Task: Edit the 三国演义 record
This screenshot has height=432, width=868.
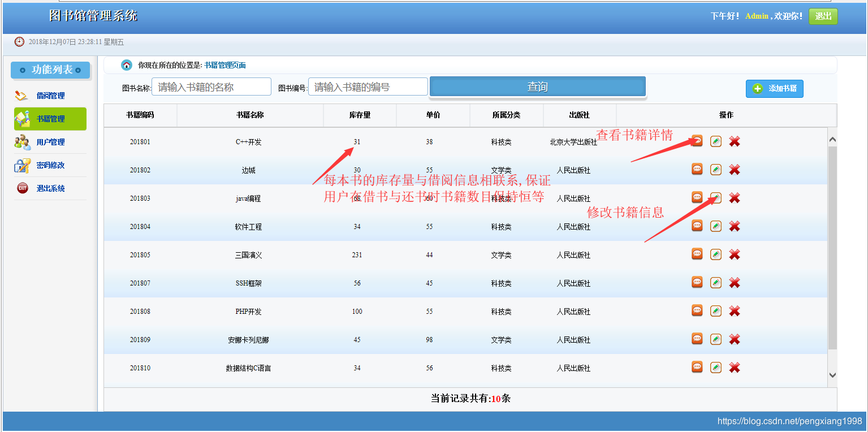Action: (x=716, y=254)
